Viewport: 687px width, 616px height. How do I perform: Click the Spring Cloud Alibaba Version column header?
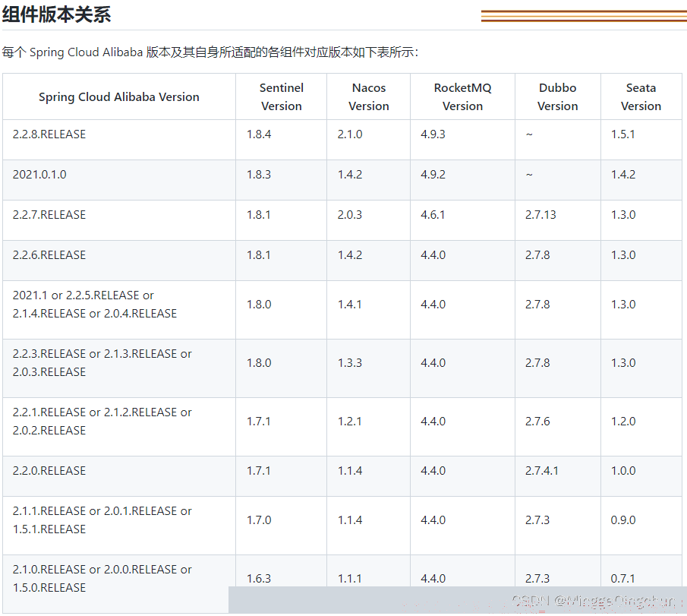tap(118, 97)
